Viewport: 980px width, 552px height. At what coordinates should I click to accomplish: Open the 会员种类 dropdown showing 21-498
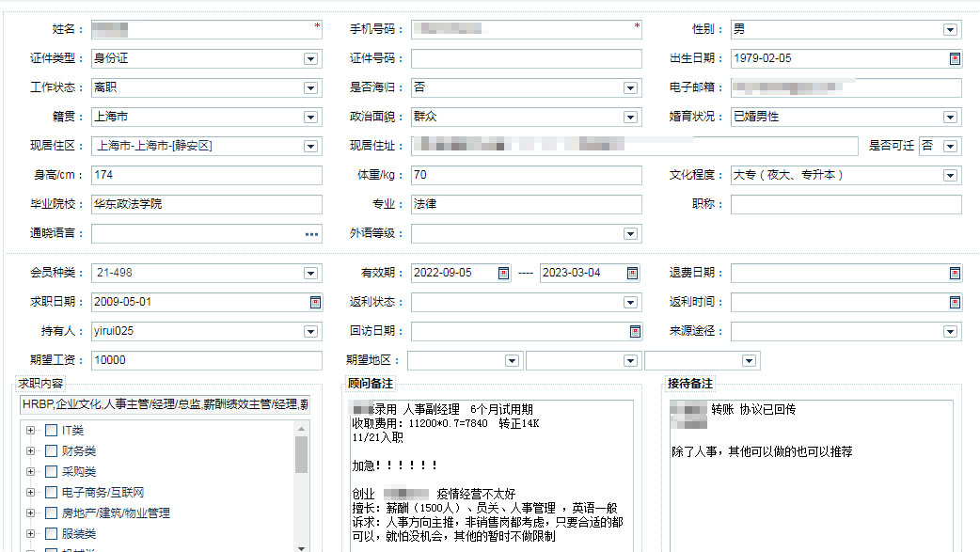tap(310, 274)
